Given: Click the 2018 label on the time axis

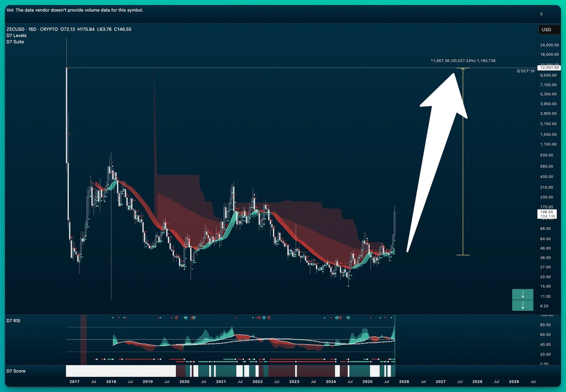Looking at the screenshot, I should [x=111, y=381].
